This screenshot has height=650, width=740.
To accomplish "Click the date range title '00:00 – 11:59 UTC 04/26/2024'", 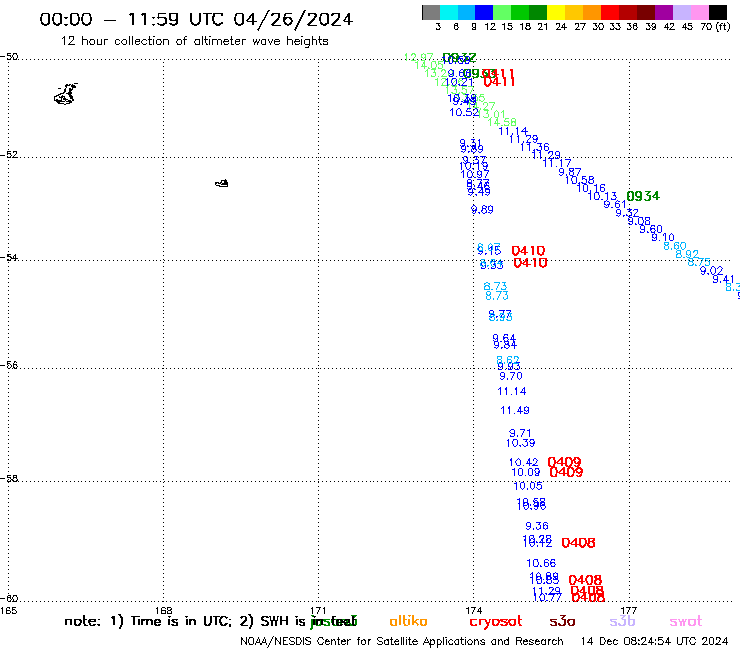I will (x=196, y=19).
